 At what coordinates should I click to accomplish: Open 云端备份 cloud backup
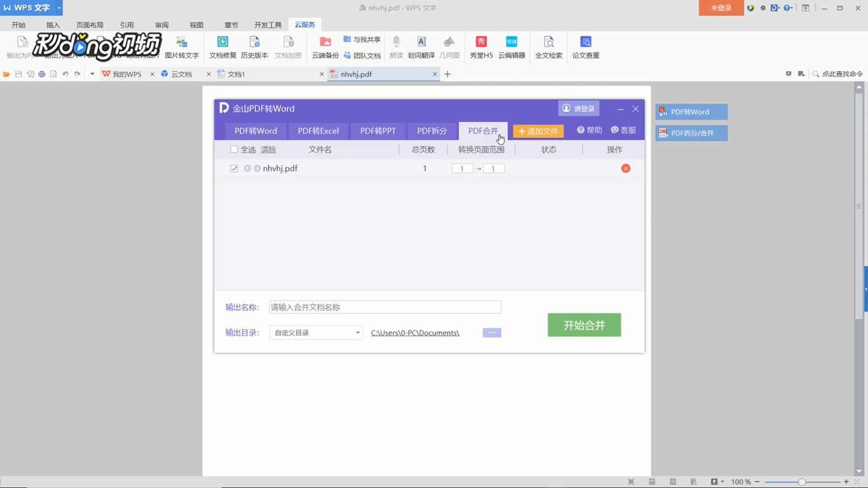click(325, 48)
